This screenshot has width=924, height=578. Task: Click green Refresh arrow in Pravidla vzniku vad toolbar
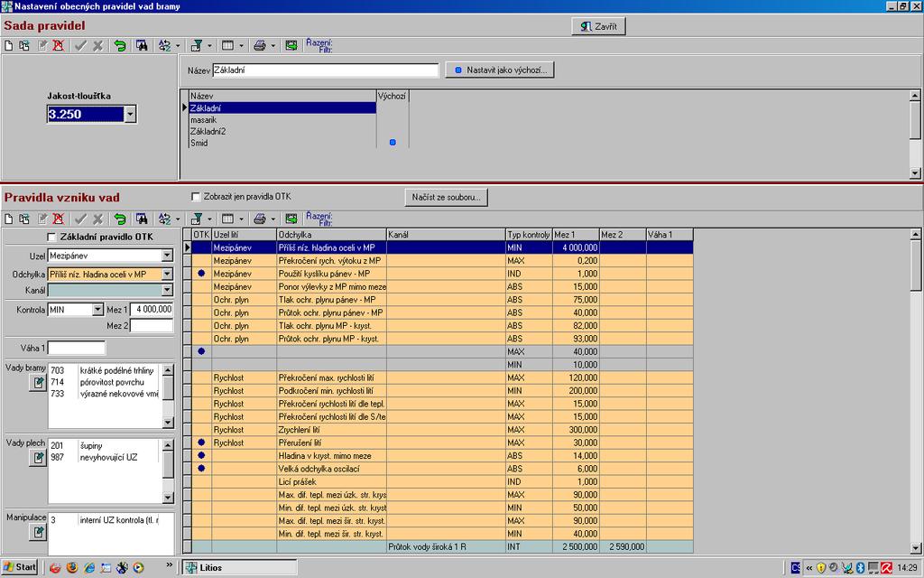[120, 219]
